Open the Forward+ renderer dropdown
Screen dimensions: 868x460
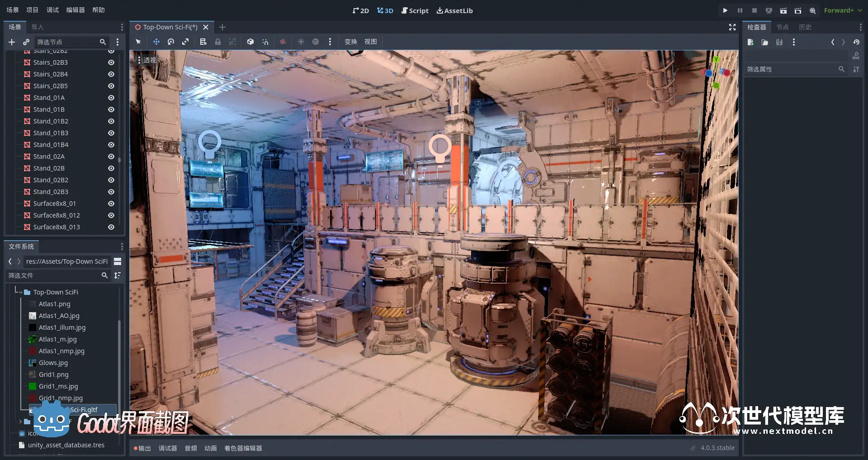(x=843, y=10)
